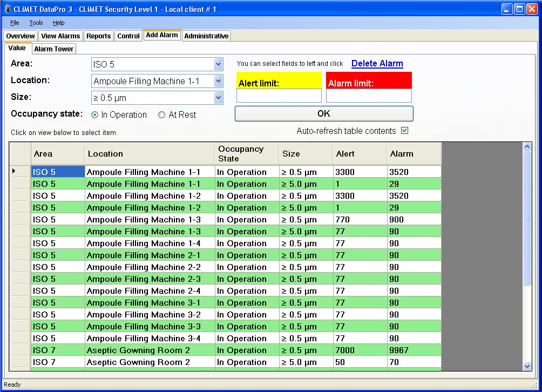The height and width of the screenshot is (392, 542).
Task: Click the table vertical scrollbar thumb
Action: coord(527,218)
